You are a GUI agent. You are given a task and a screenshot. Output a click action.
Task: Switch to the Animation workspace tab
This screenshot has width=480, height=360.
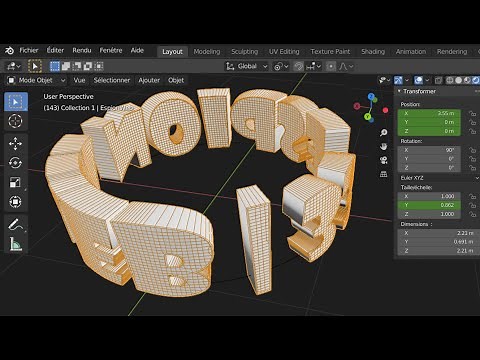(411, 52)
